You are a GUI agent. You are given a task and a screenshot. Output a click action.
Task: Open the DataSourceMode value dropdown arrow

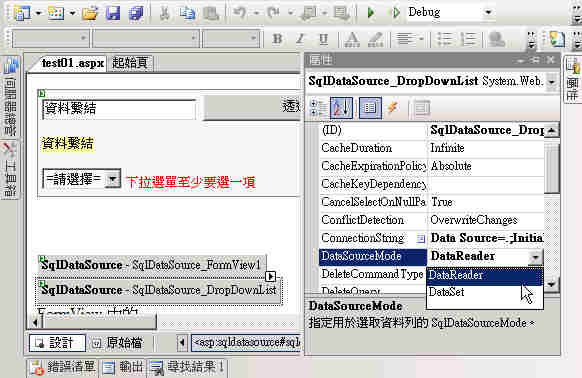coord(535,257)
